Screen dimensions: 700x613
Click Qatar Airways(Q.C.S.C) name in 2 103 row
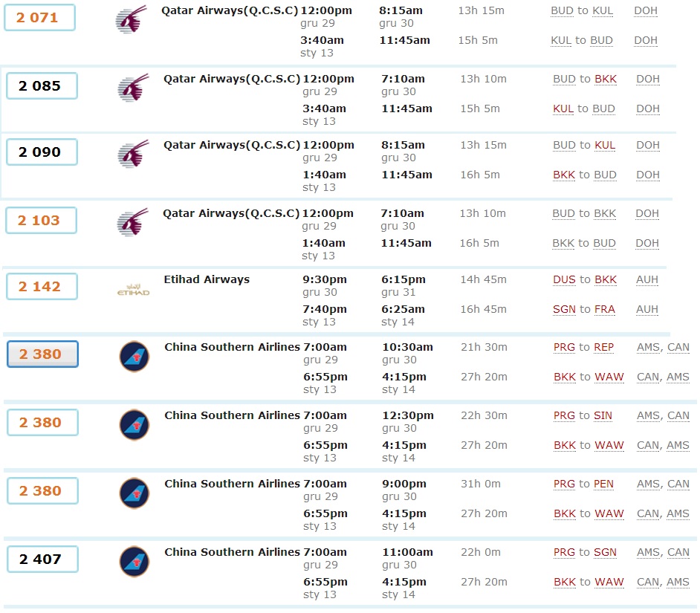coord(231,213)
